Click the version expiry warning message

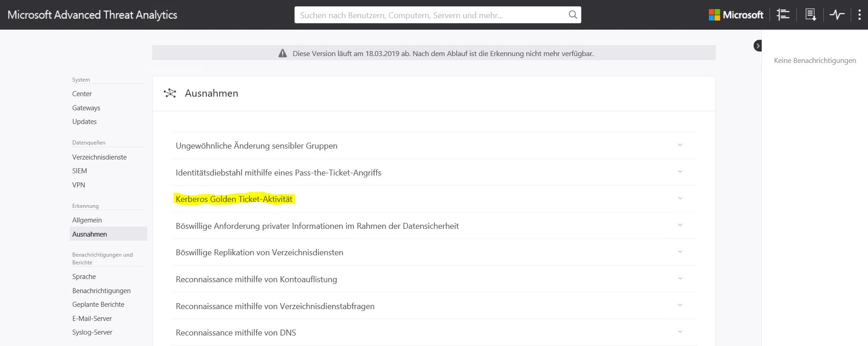point(443,54)
